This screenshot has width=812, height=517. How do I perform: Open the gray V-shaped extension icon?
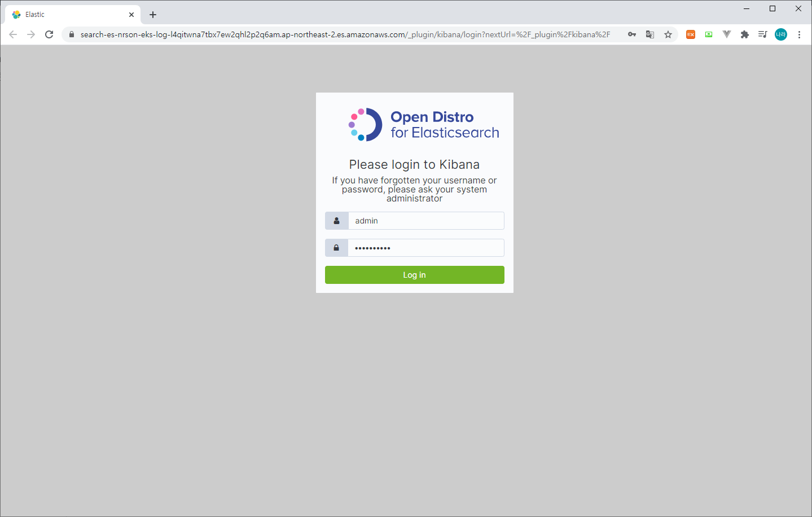coord(727,34)
